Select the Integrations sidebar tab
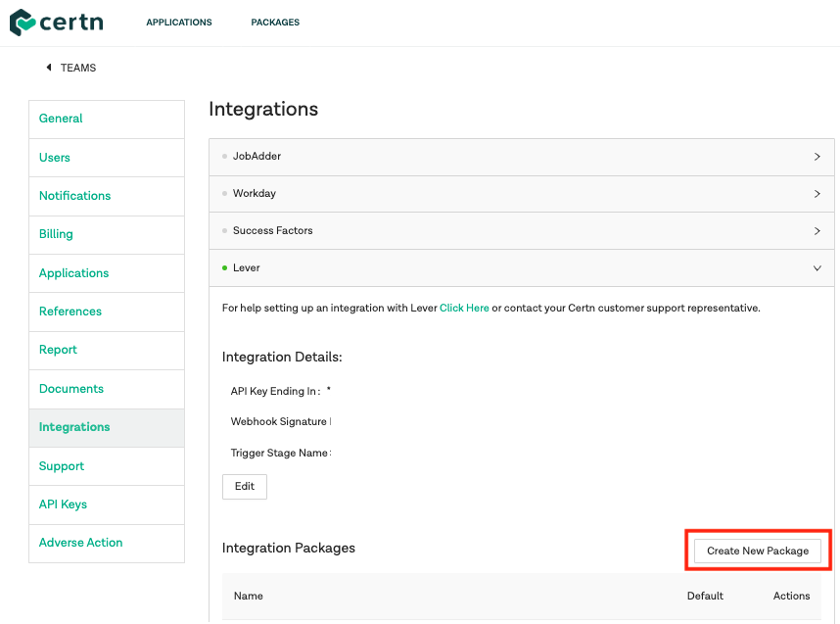The height and width of the screenshot is (624, 840). [x=107, y=428]
